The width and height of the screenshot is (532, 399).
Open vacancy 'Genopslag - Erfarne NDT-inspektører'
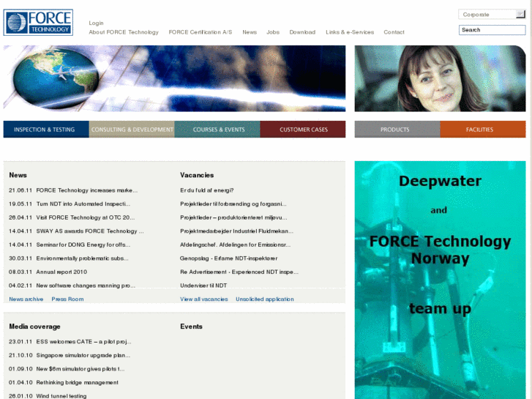coord(228,258)
